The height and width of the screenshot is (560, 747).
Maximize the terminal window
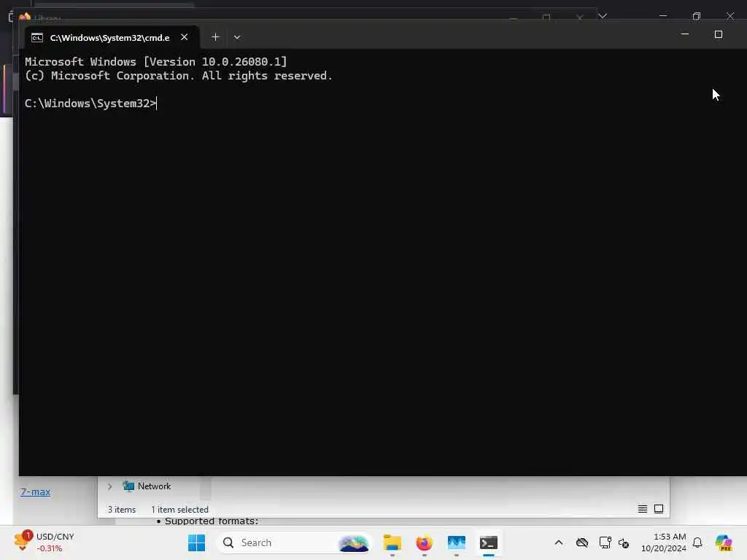click(x=719, y=34)
